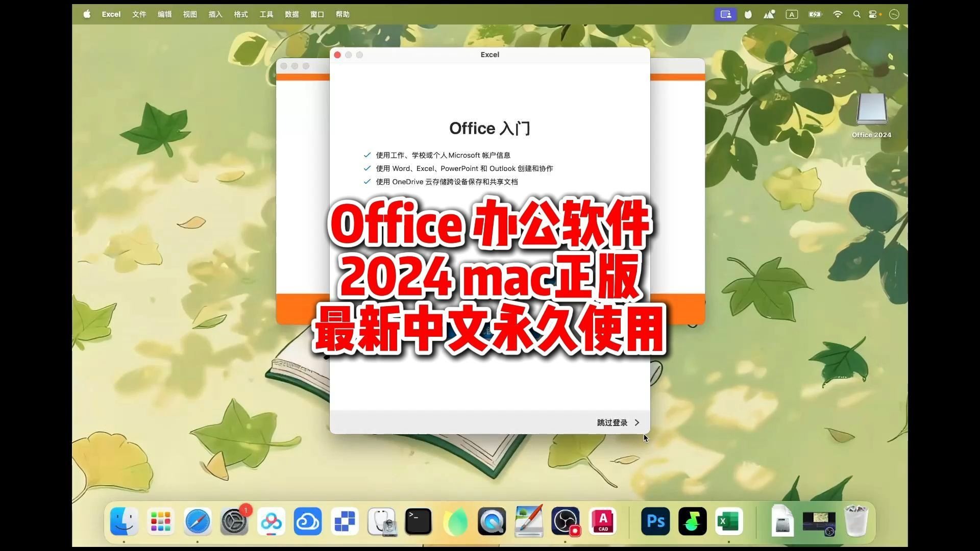
Task: Open Terminal from the Dock
Action: 418,521
